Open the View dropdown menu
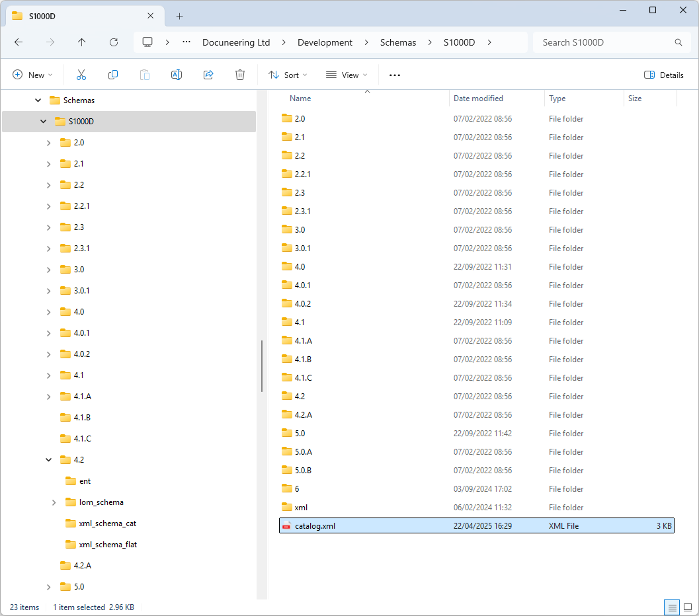 [347, 75]
